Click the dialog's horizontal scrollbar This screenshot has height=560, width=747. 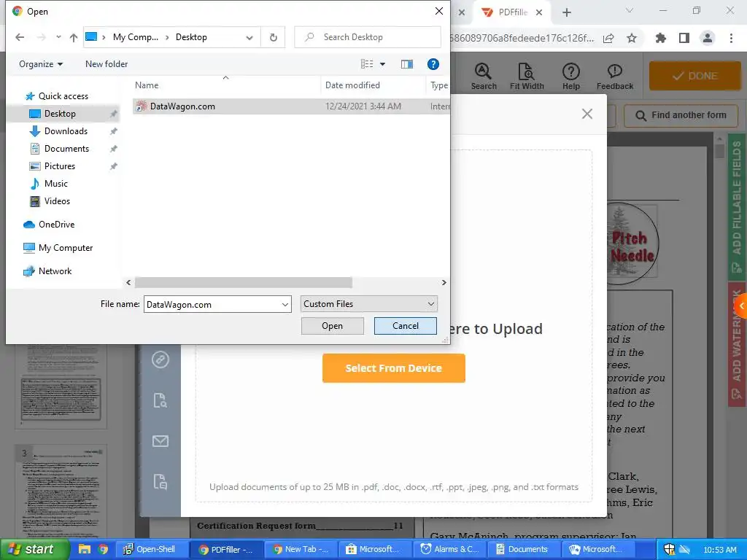[243, 282]
